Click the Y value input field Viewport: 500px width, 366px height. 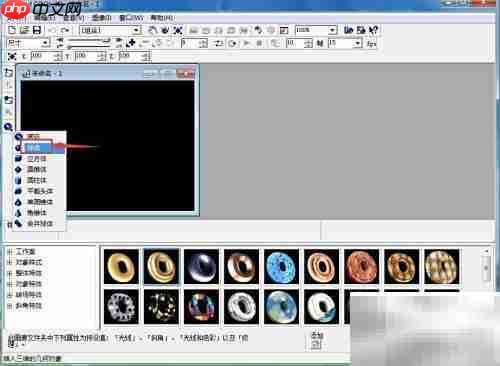click(86, 56)
